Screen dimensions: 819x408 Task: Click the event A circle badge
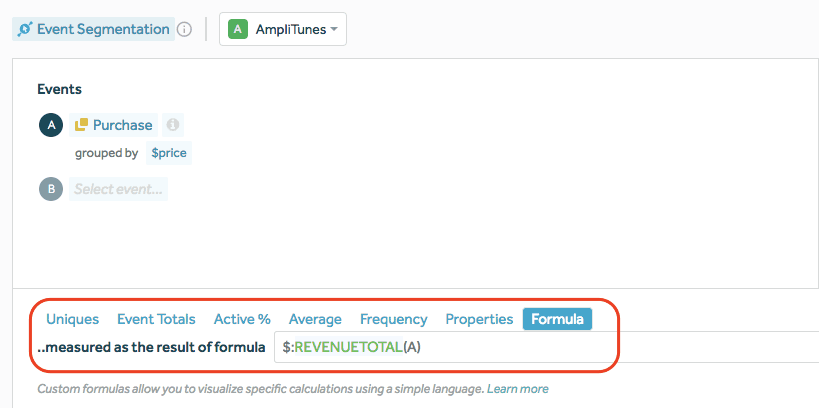[x=50, y=125]
